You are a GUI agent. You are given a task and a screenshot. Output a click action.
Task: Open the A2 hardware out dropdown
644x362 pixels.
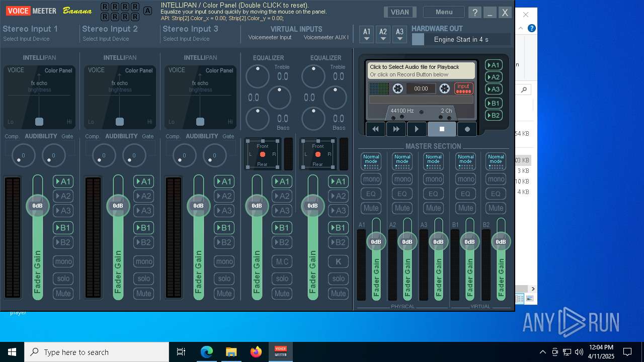click(383, 34)
